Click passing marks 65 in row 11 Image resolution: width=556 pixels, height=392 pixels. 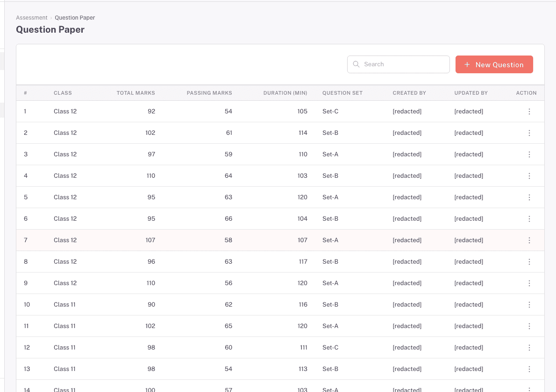(228, 326)
